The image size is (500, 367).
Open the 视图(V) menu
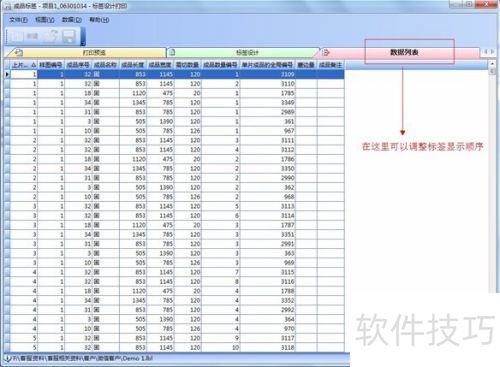click(x=45, y=20)
